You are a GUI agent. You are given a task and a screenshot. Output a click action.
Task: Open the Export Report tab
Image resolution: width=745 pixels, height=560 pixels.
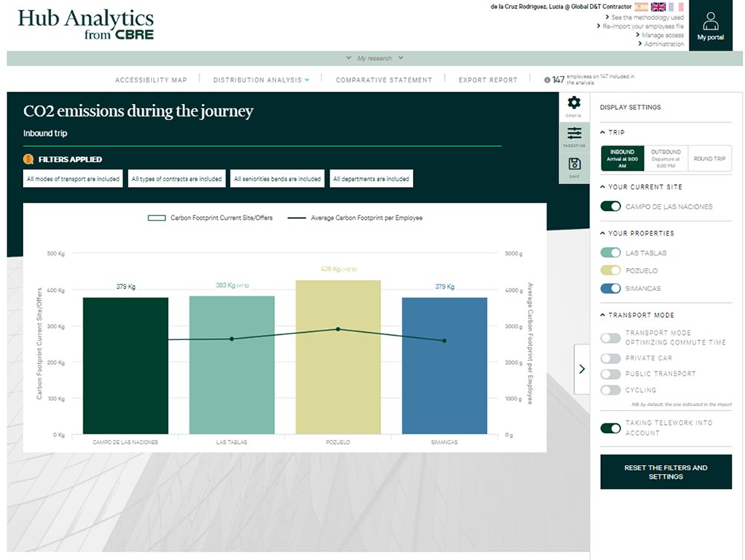488,79
